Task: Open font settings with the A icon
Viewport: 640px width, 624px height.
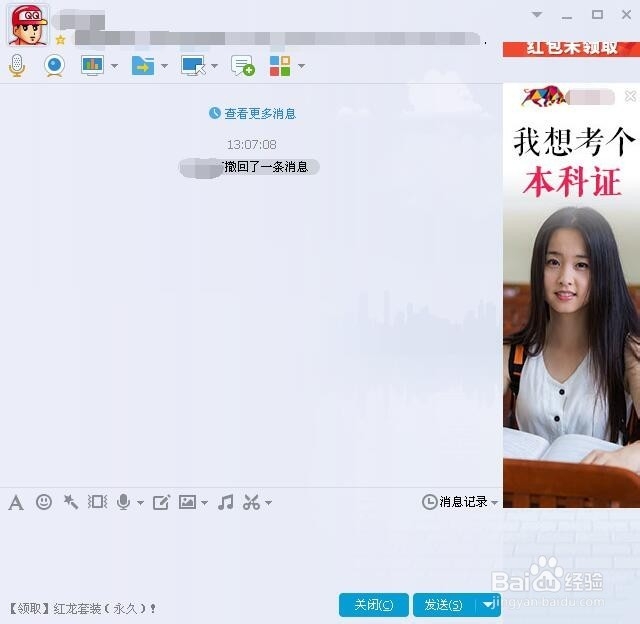Action: tap(16, 503)
